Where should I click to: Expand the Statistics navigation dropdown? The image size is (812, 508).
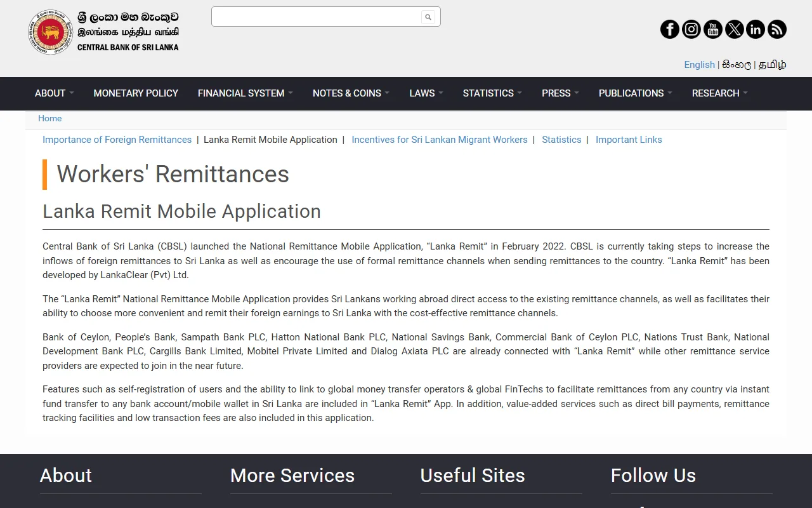492,93
